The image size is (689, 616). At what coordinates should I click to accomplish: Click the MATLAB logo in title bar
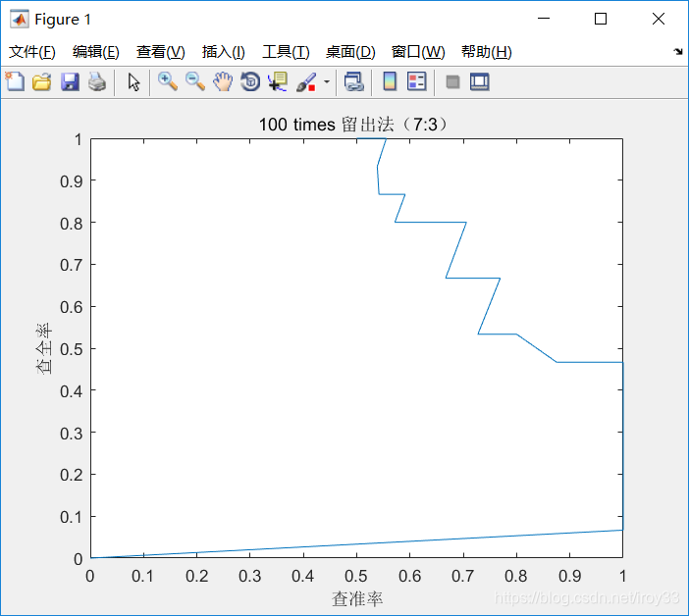click(x=20, y=20)
